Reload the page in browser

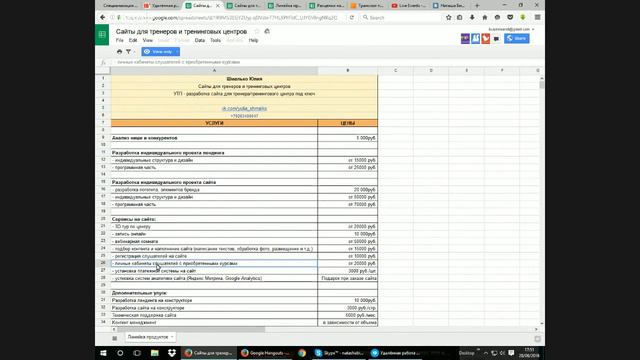(x=352, y=18)
